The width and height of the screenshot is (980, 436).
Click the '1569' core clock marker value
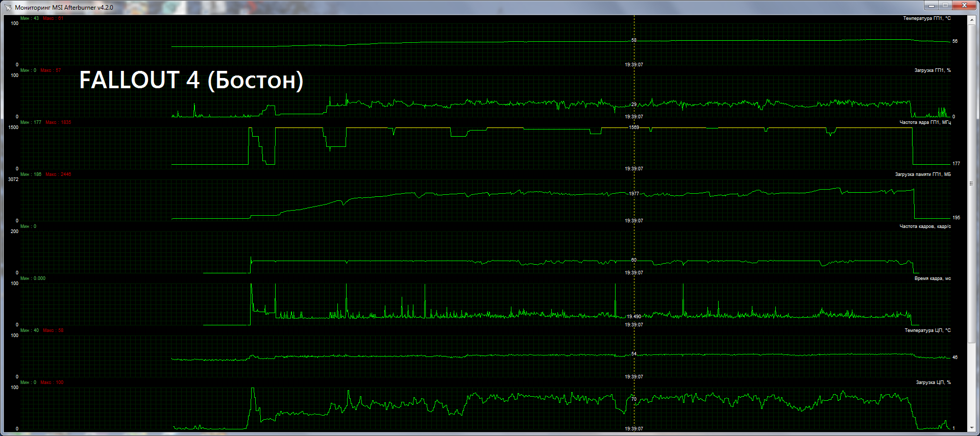pyautogui.click(x=634, y=127)
